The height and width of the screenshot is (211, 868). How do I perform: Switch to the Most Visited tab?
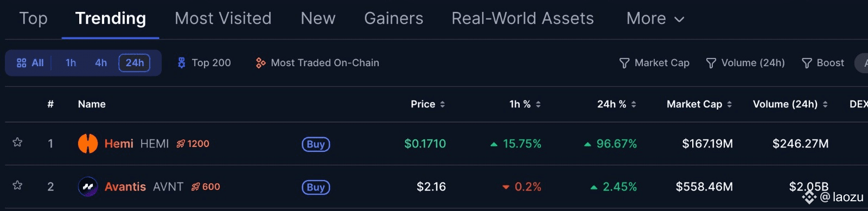[x=223, y=18]
